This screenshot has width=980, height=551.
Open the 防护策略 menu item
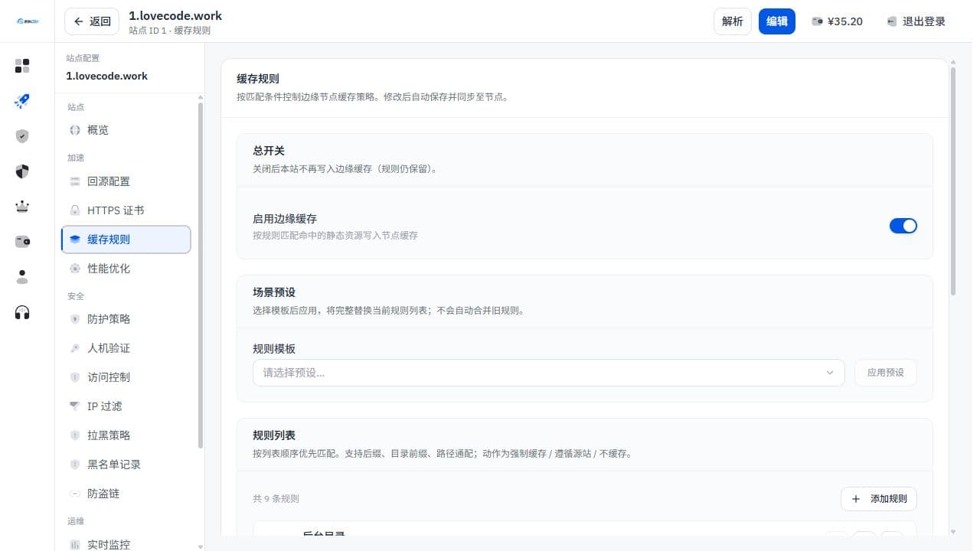click(x=126, y=319)
